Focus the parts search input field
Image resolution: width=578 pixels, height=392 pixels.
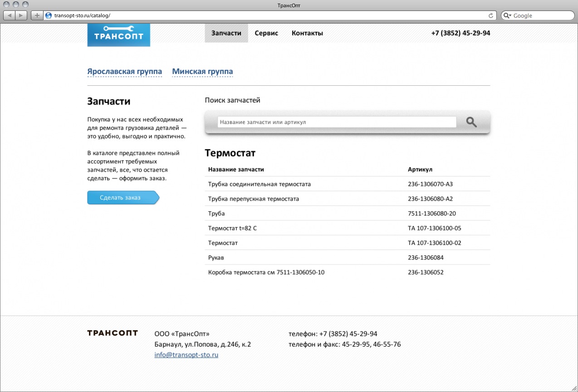click(337, 122)
